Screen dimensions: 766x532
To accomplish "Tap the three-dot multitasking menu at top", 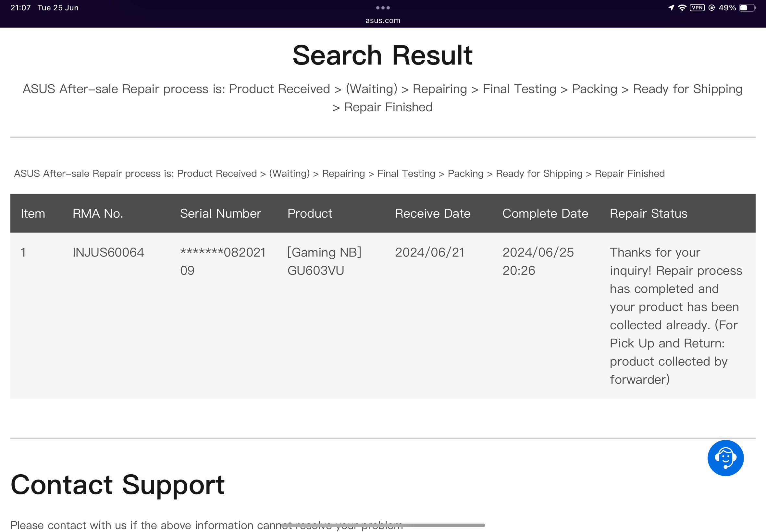I will (x=383, y=8).
